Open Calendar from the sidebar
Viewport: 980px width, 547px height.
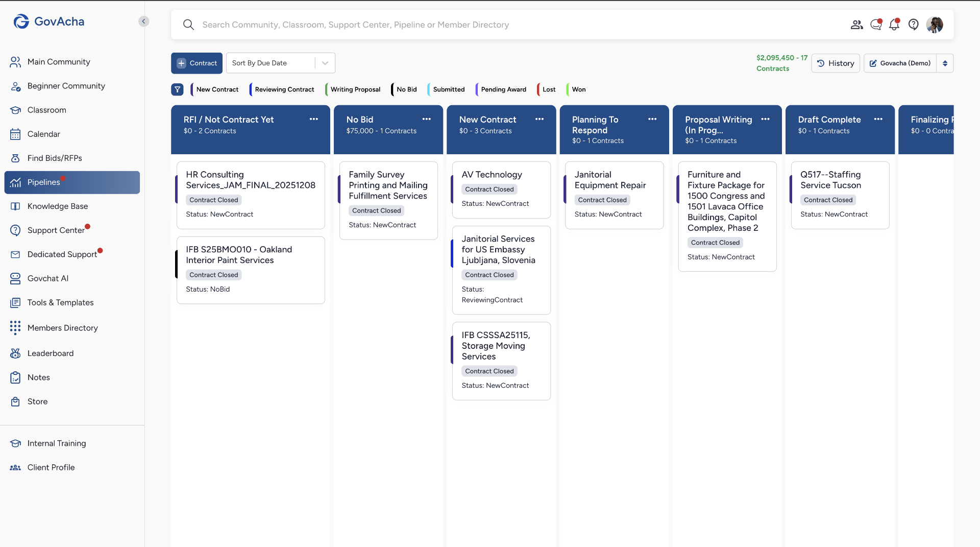[x=72, y=134]
